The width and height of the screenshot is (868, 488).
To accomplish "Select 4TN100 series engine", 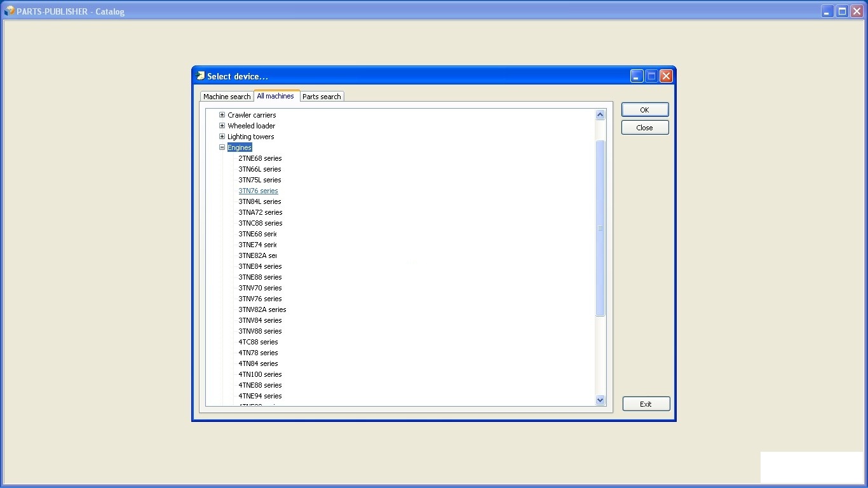I will pos(260,374).
